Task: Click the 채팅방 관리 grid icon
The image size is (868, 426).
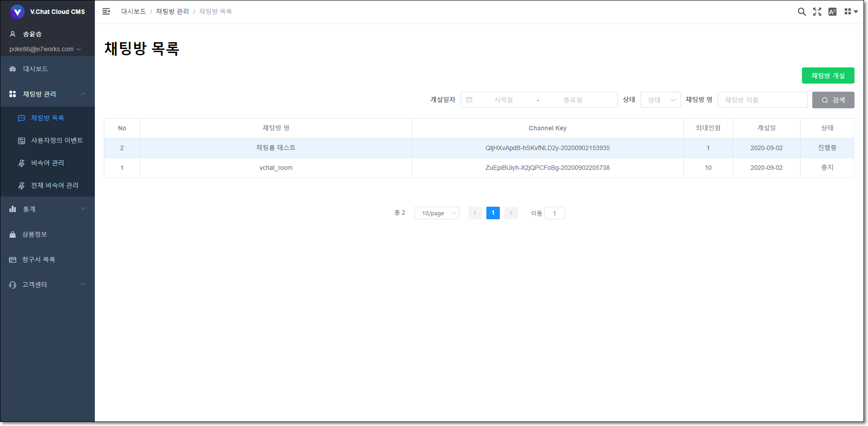Action: tap(13, 94)
